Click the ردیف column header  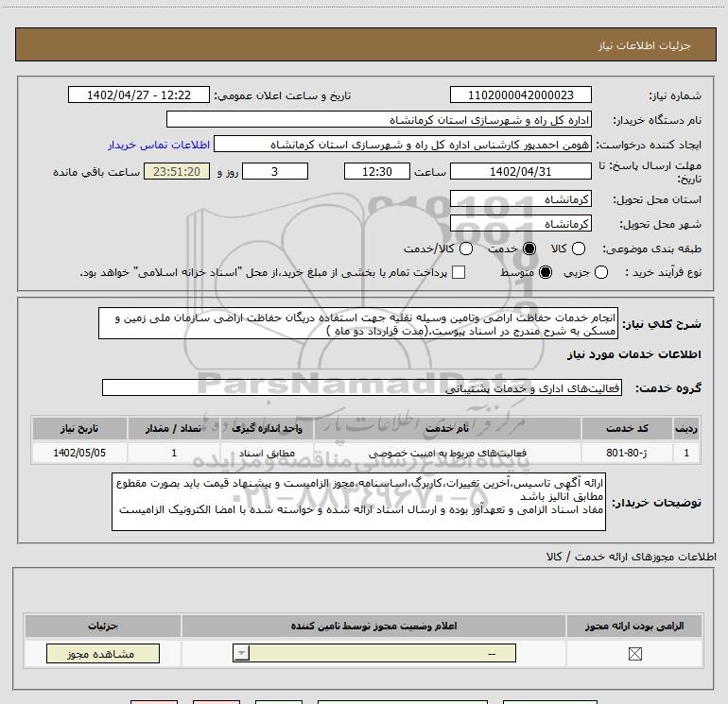686,428
